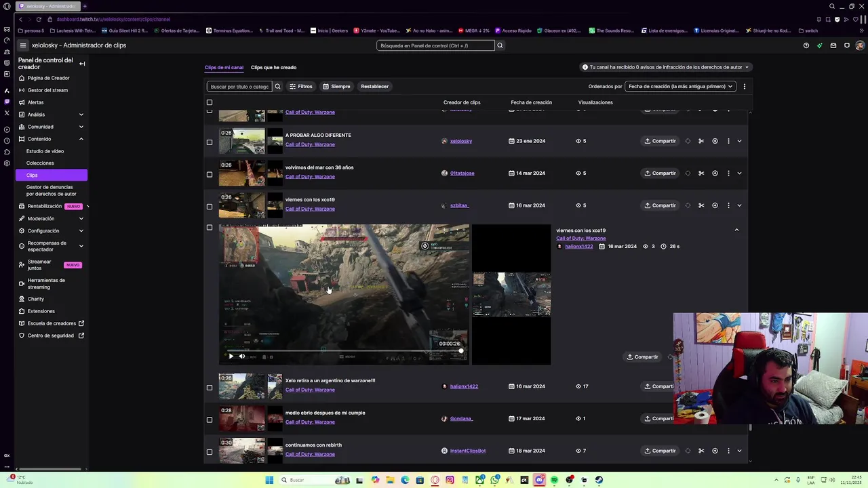The height and width of the screenshot is (488, 868).
Task: Check the A PROBAR ALGO DIFERENTE clip checkbox
Action: [x=210, y=142]
